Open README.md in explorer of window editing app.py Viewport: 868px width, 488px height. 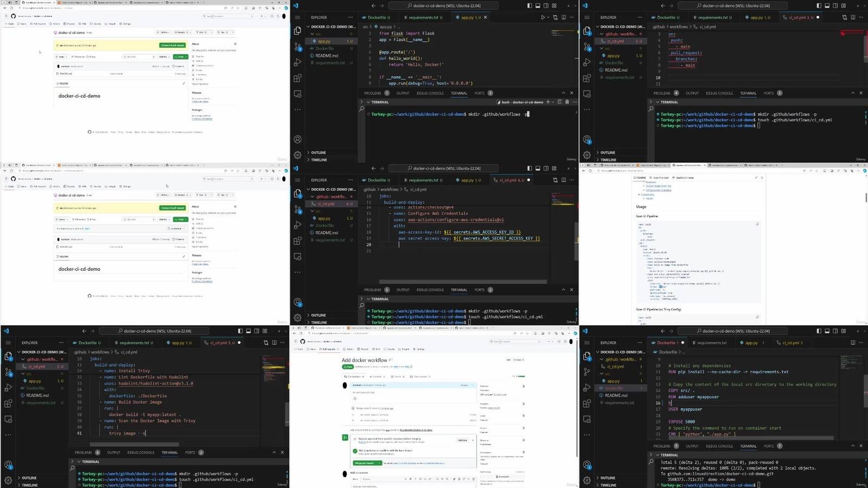point(327,55)
